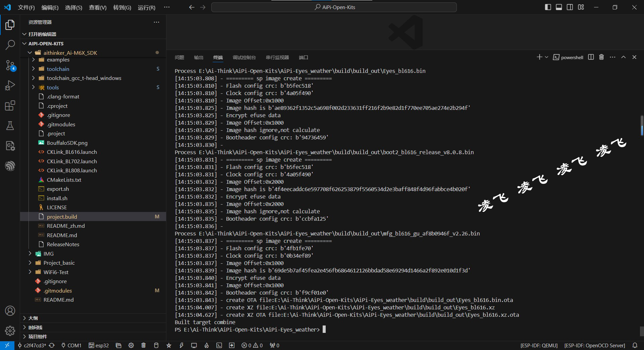Click ESP-IDF: QEMU in status bar
Image resolution: width=644 pixels, height=350 pixels.
click(539, 345)
